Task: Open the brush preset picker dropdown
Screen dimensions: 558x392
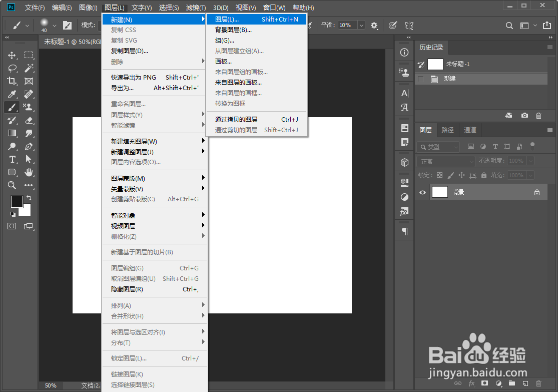Action: pos(55,26)
